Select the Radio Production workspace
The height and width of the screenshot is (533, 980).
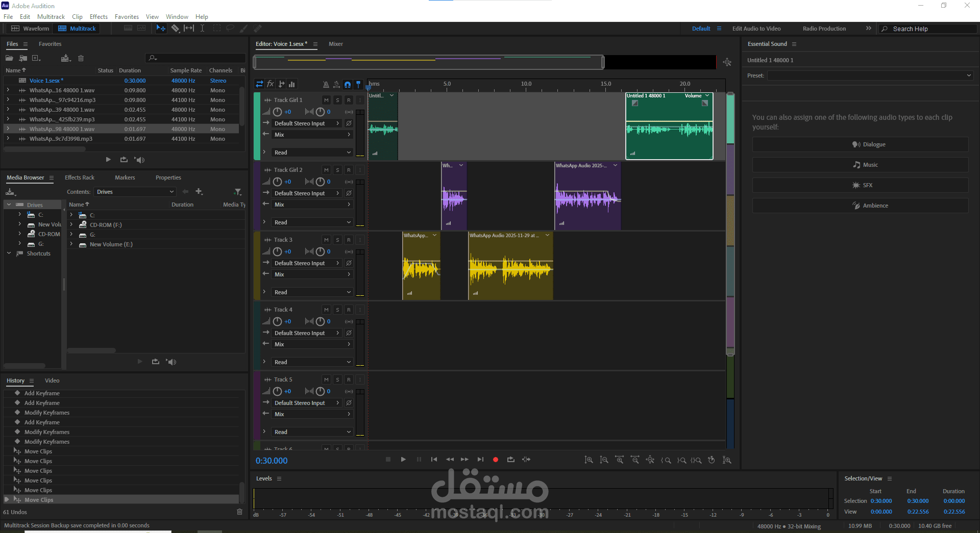click(824, 29)
